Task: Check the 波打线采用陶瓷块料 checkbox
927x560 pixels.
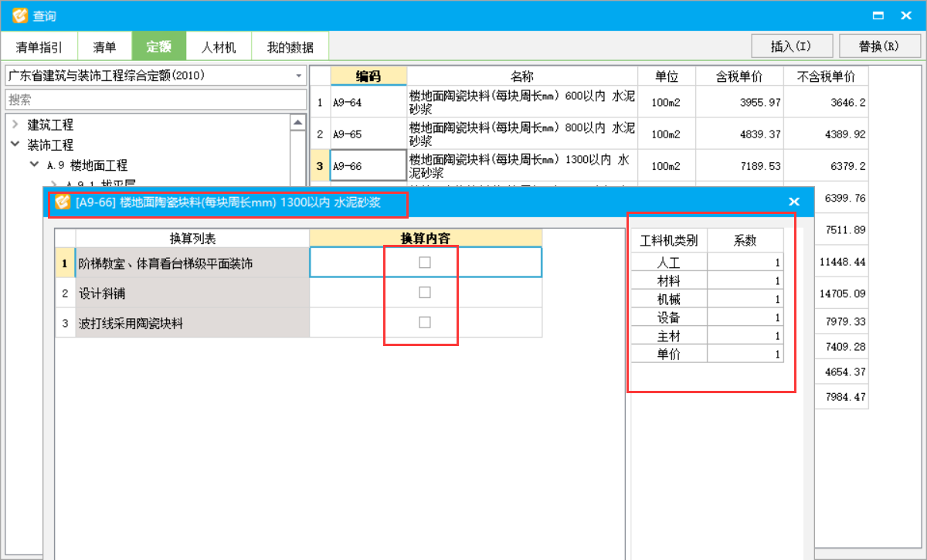Action: (x=424, y=322)
